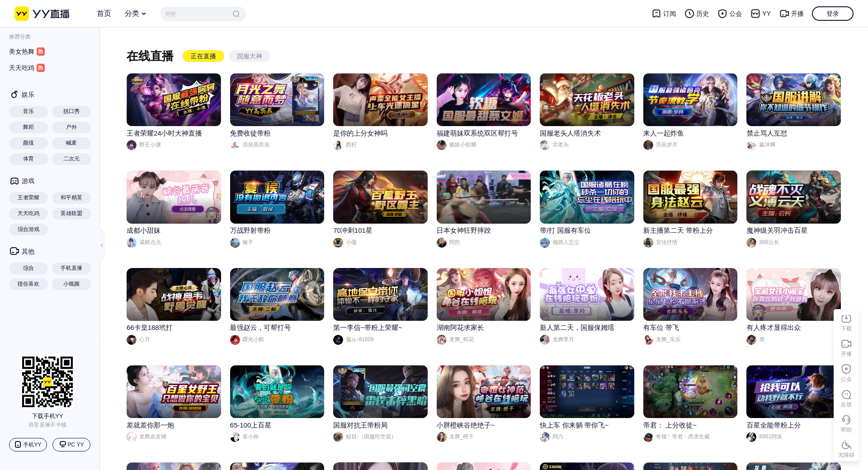Select 美女热舞 recommended category
The image size is (868, 470).
tap(22, 52)
